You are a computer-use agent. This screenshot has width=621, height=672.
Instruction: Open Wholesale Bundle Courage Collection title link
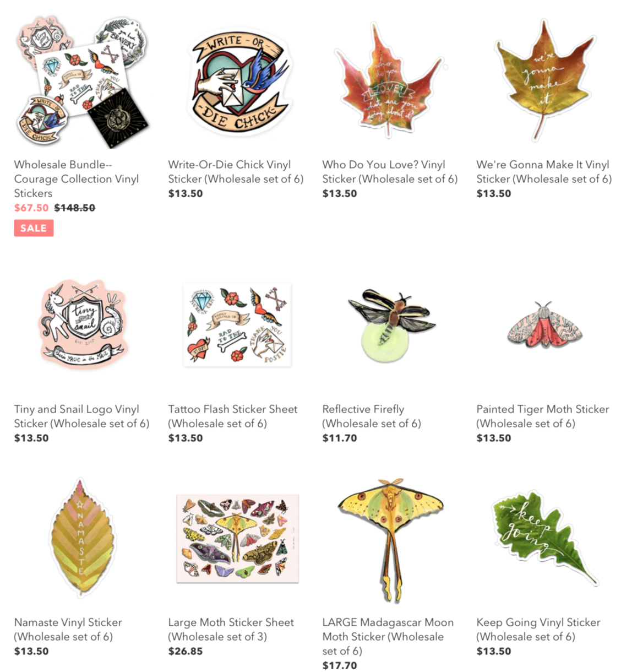tap(77, 178)
